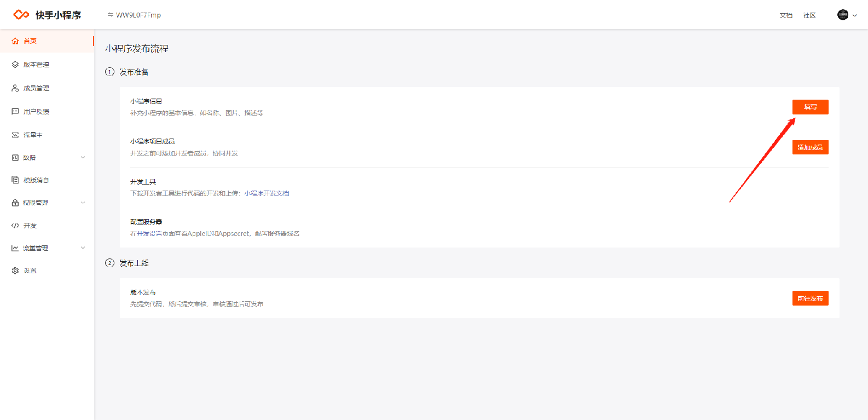868x420 pixels.
Task: Select the 成员管理 person icon
Action: pyautogui.click(x=15, y=88)
